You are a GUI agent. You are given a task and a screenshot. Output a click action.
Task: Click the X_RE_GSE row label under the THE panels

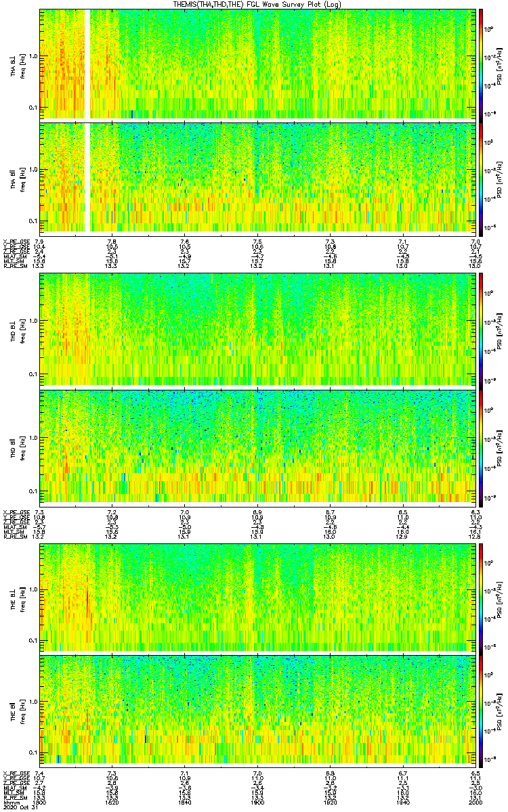pyautogui.click(x=16, y=773)
